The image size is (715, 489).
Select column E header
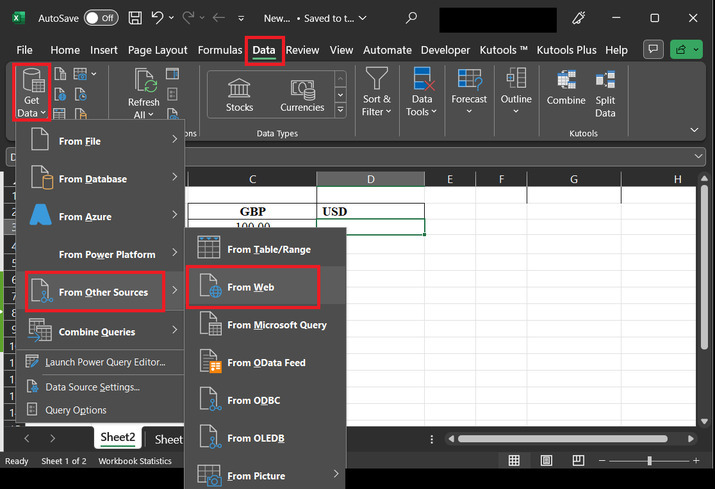450,179
